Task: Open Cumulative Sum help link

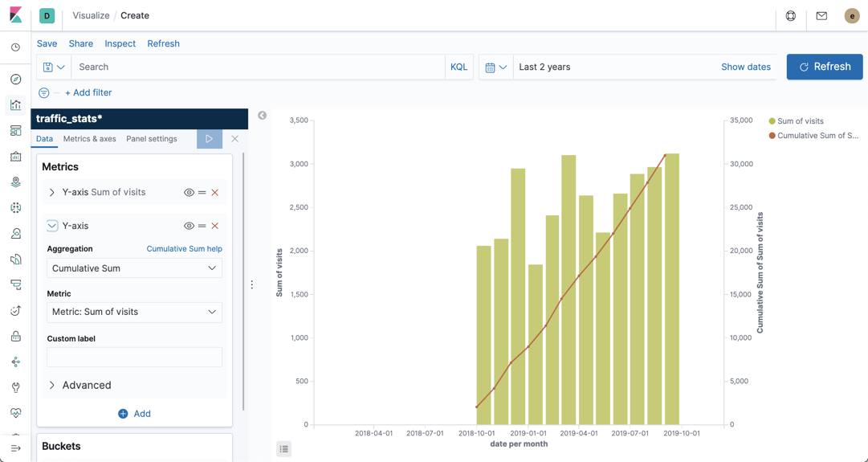Action: pyautogui.click(x=185, y=249)
